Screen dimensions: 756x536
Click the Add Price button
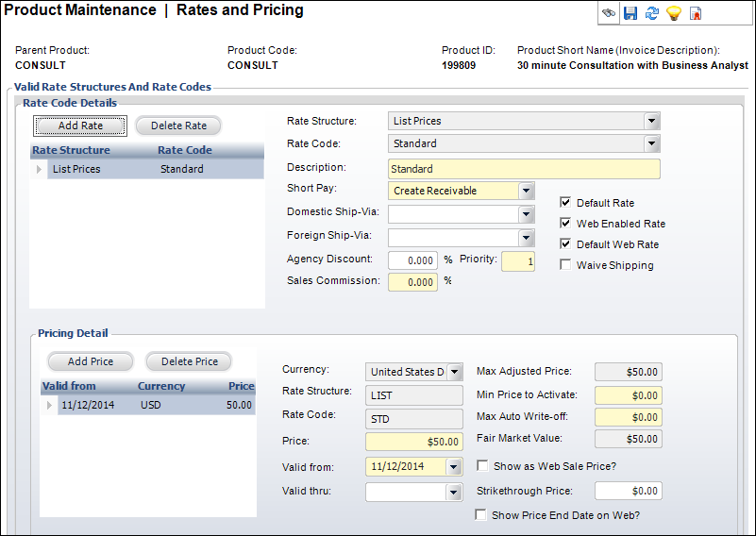(x=91, y=361)
